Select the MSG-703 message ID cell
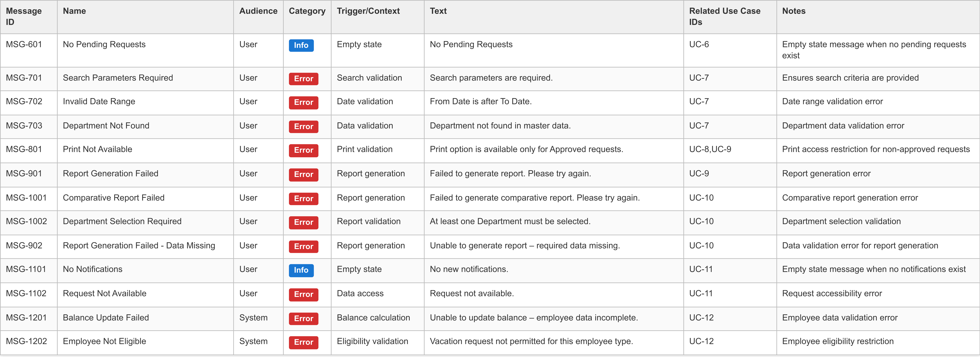 (24, 126)
